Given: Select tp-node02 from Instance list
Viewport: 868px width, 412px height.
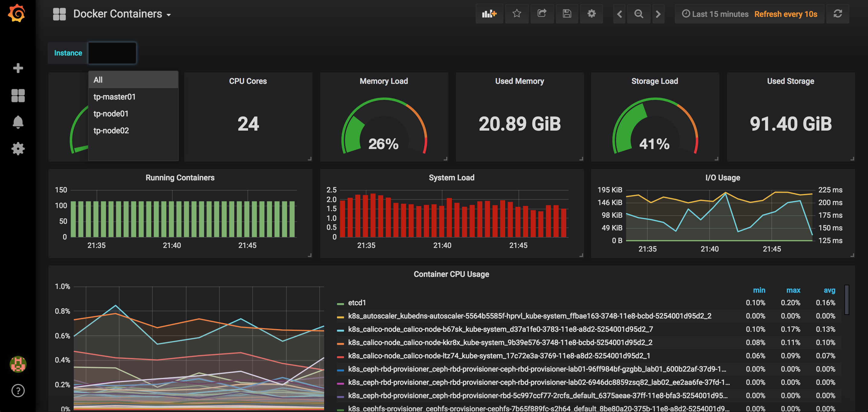Looking at the screenshot, I should 111,131.
